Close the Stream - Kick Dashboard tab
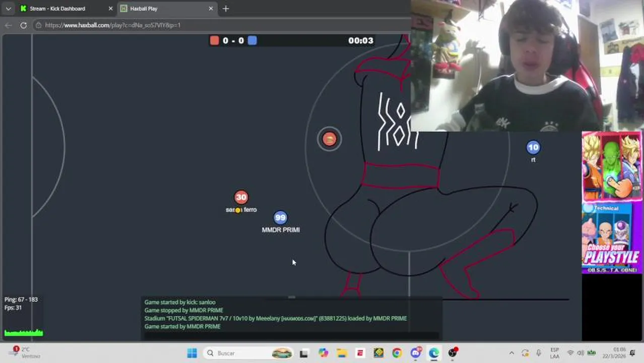This screenshot has width=644, height=363. (111, 9)
